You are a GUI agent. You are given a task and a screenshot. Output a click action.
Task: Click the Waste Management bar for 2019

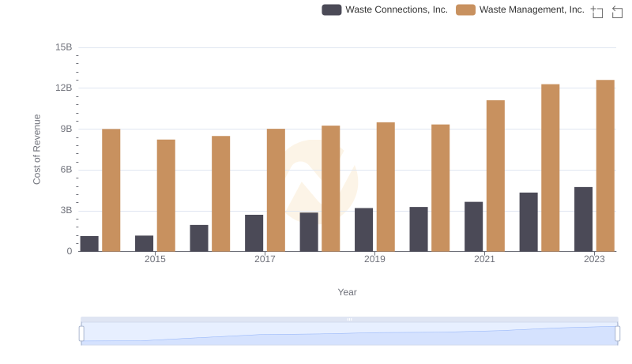(x=386, y=187)
